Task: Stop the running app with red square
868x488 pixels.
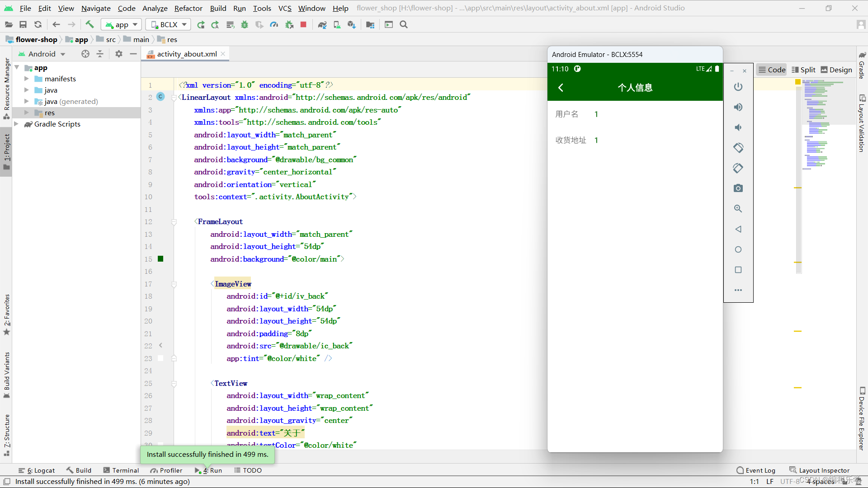Action: tap(303, 24)
